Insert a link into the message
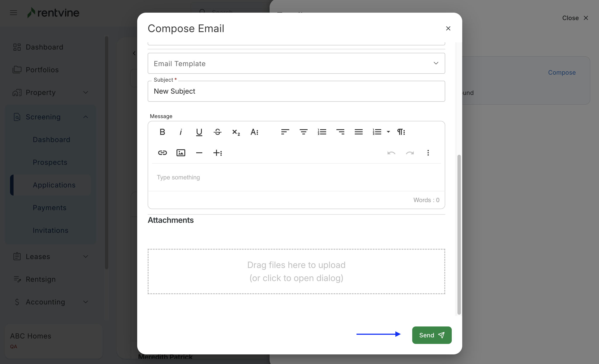The image size is (599, 364). [162, 153]
